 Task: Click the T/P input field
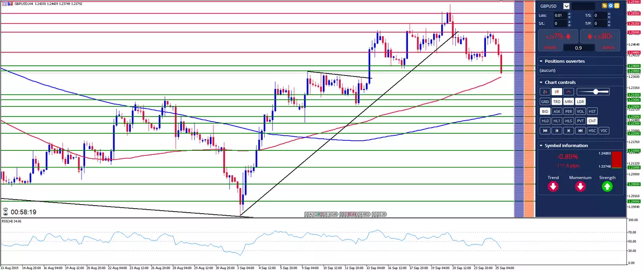(x=600, y=23)
